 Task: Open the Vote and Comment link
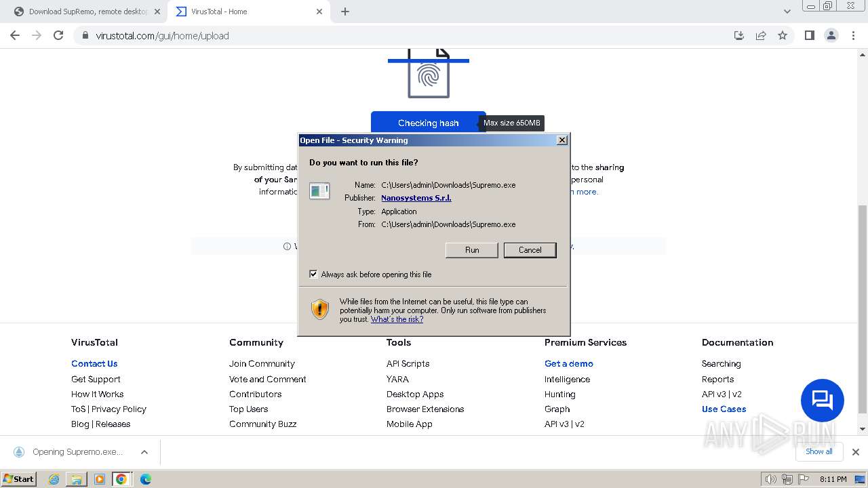(268, 380)
